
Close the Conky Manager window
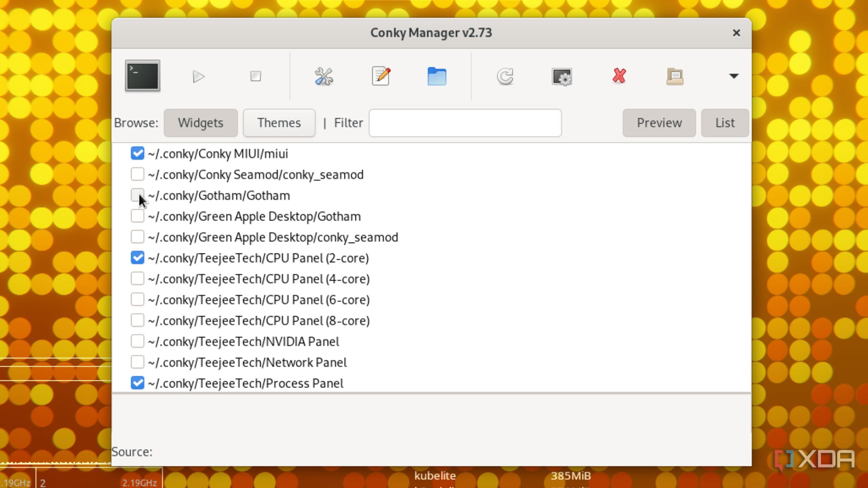tap(736, 33)
